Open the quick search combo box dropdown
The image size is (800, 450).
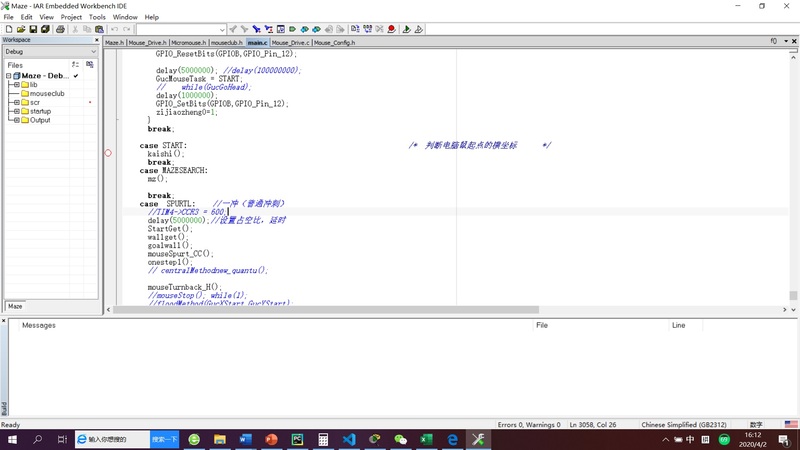point(222,30)
